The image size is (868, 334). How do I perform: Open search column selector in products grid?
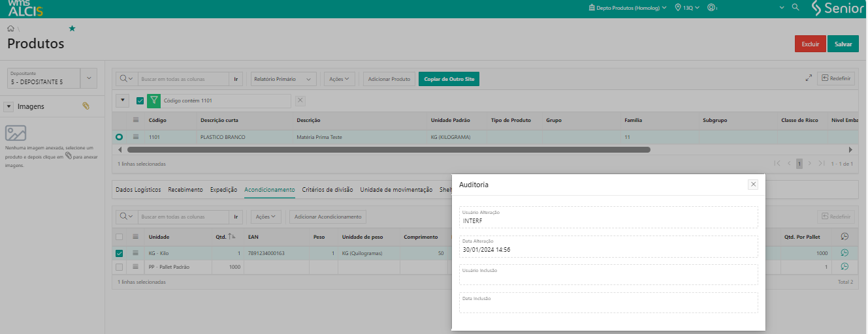[127, 79]
